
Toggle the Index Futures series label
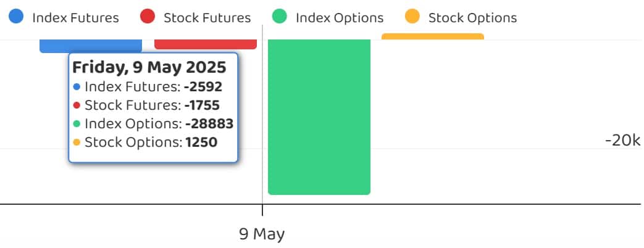(75, 18)
